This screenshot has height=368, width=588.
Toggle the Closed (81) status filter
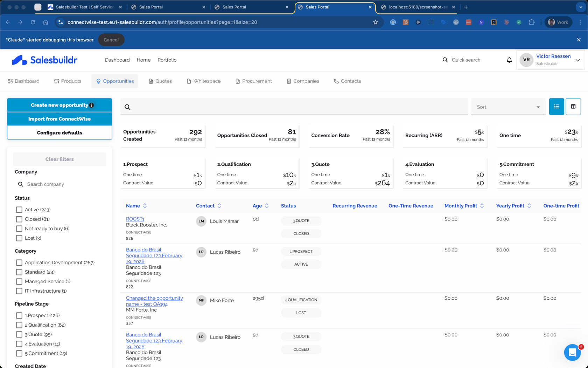[19, 219]
